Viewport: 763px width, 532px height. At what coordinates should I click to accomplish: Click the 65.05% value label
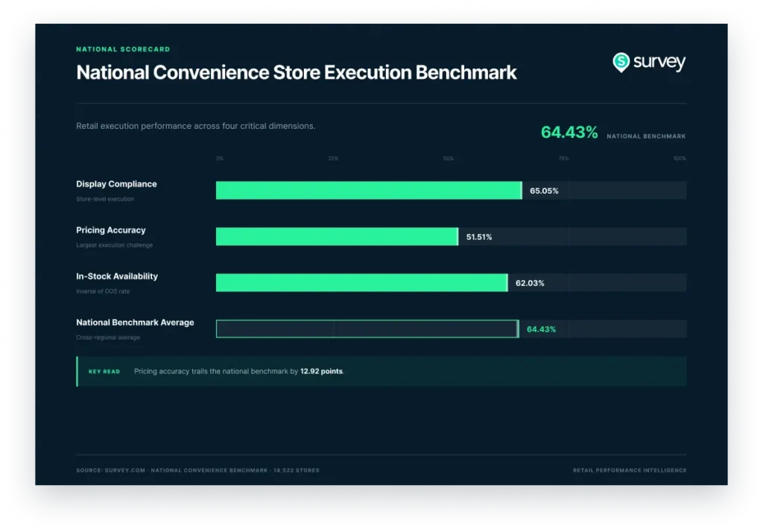point(544,191)
